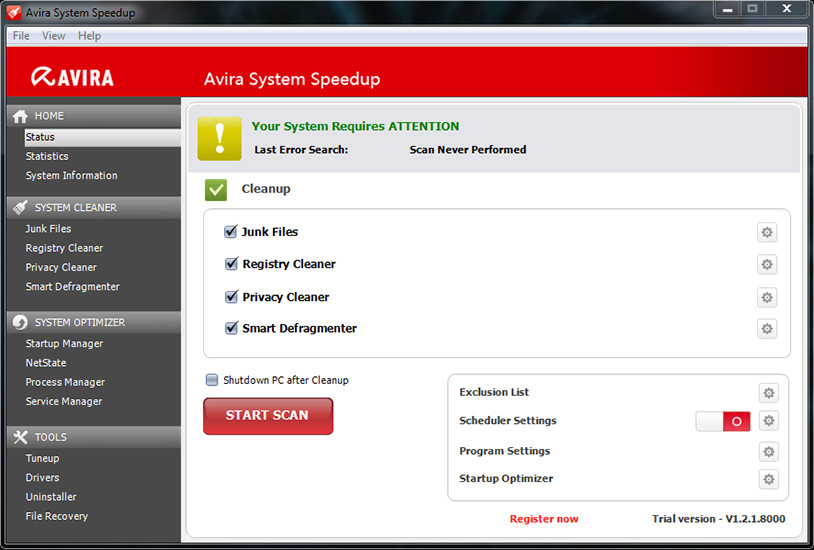Click the Program Settings label
This screenshot has height=550, width=814.
tap(505, 451)
